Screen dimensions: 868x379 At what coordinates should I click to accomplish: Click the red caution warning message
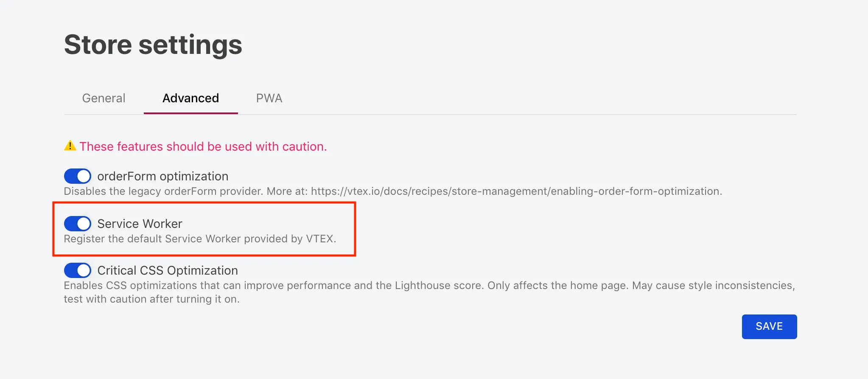pos(203,146)
